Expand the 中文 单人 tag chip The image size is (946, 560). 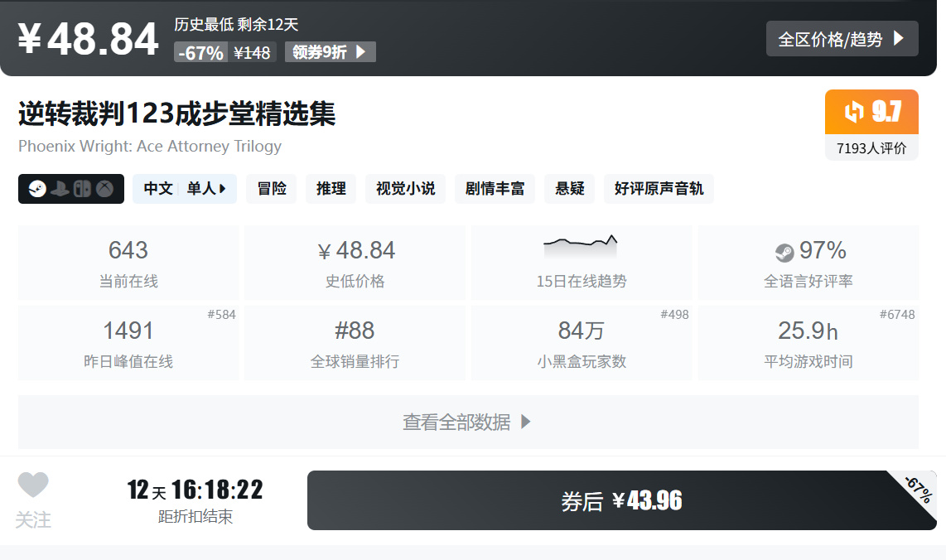point(185,189)
